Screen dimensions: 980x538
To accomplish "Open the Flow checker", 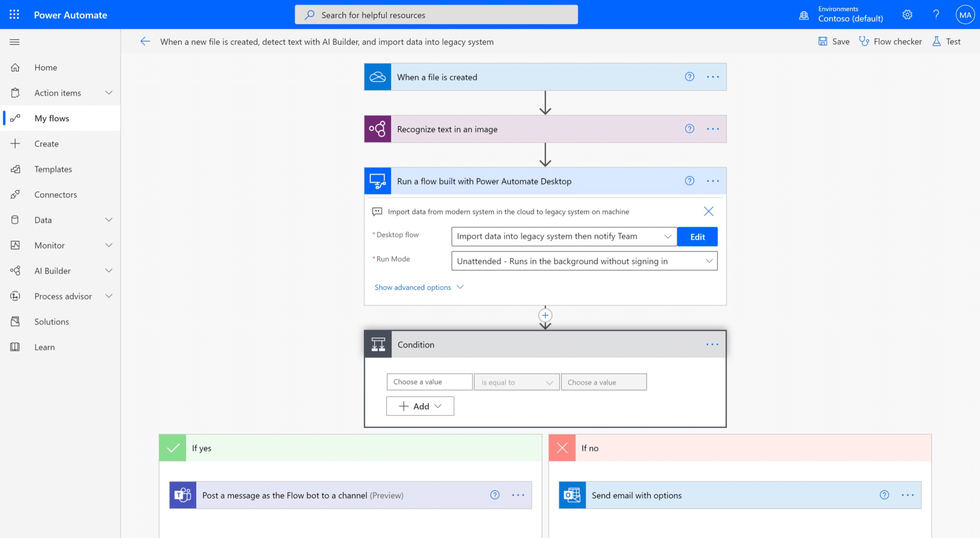I will point(891,41).
